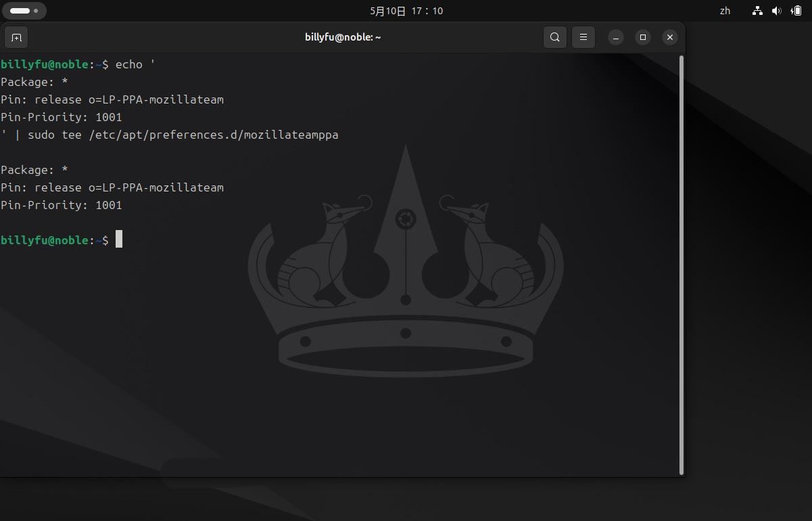Click the volume speaker icon
Image resolution: width=812 pixels, height=521 pixels.
pyautogui.click(x=776, y=11)
